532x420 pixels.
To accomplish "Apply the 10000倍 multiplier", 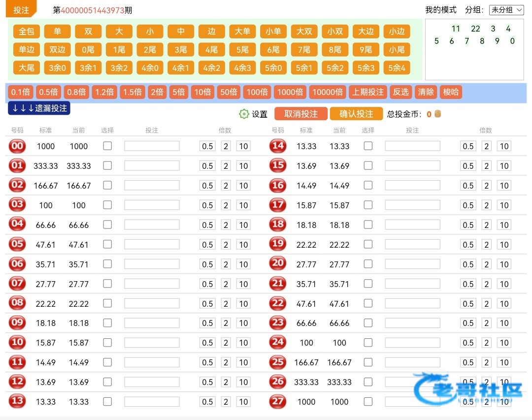I will pyautogui.click(x=328, y=92).
